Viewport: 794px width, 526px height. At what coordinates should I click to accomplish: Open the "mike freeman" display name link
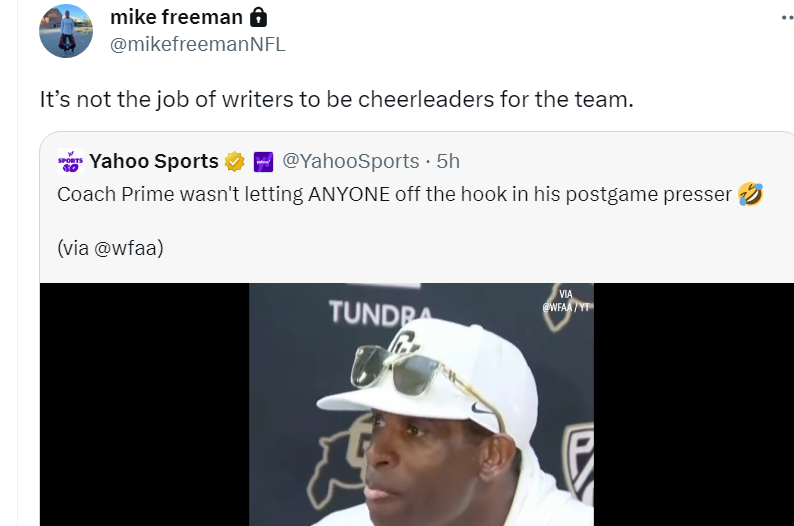point(176,18)
